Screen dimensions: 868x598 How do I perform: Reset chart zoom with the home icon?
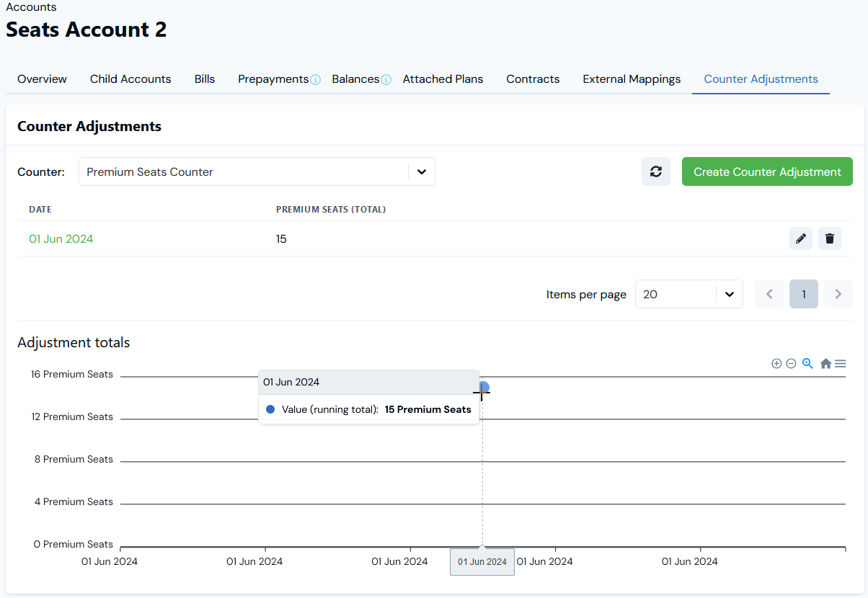tap(825, 363)
